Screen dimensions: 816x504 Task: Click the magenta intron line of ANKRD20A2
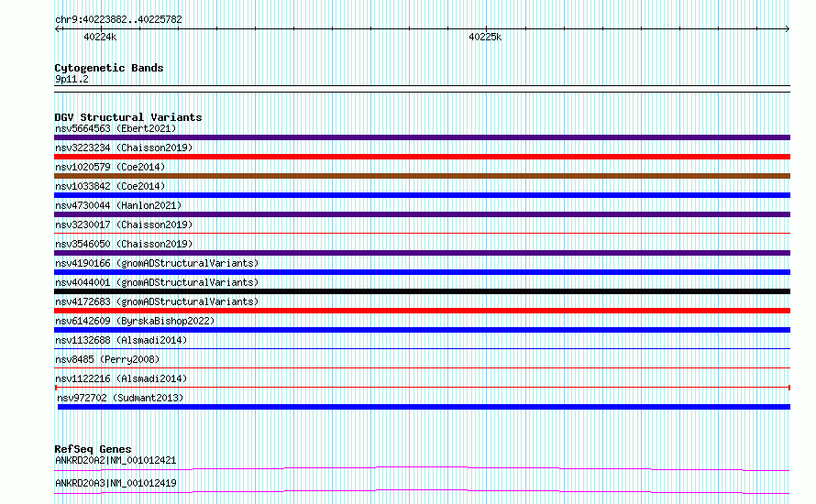pos(422,467)
